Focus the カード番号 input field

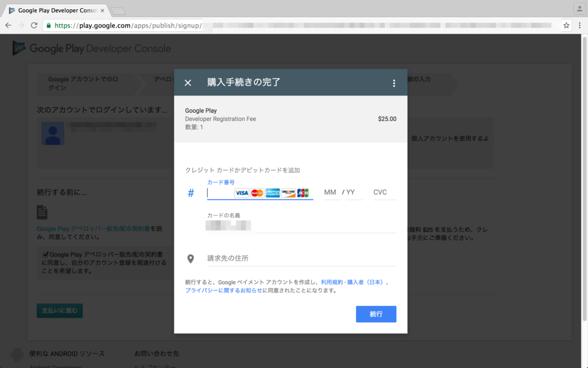[219, 193]
